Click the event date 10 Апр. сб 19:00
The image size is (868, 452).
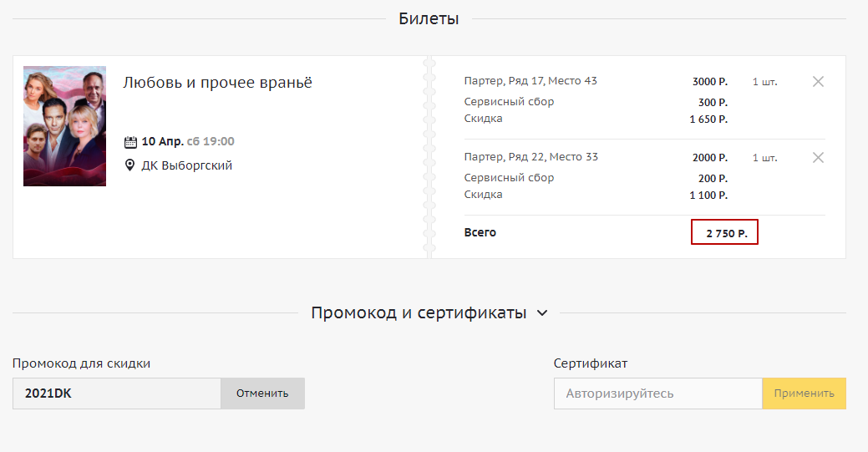tap(187, 141)
